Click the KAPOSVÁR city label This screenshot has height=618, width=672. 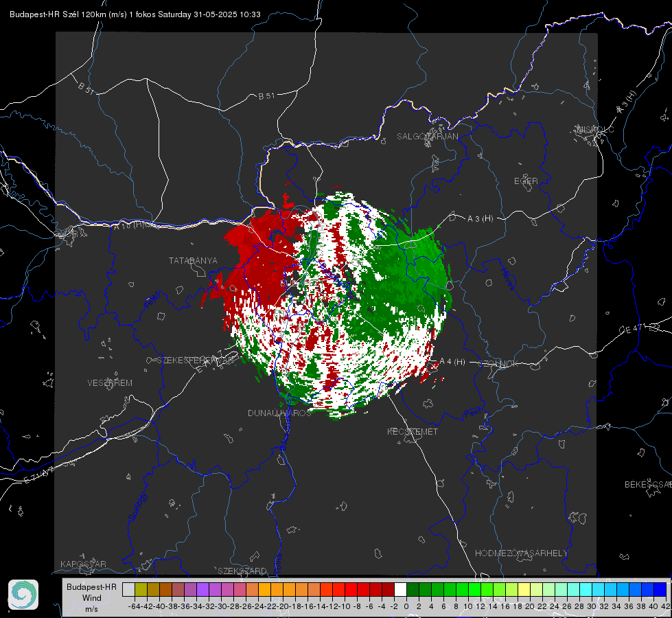(x=83, y=564)
